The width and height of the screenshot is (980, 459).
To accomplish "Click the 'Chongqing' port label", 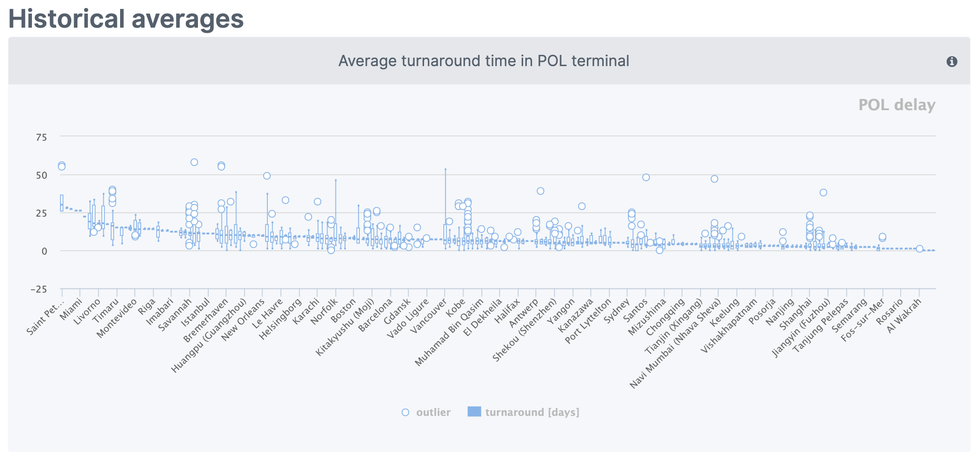I will click(666, 317).
